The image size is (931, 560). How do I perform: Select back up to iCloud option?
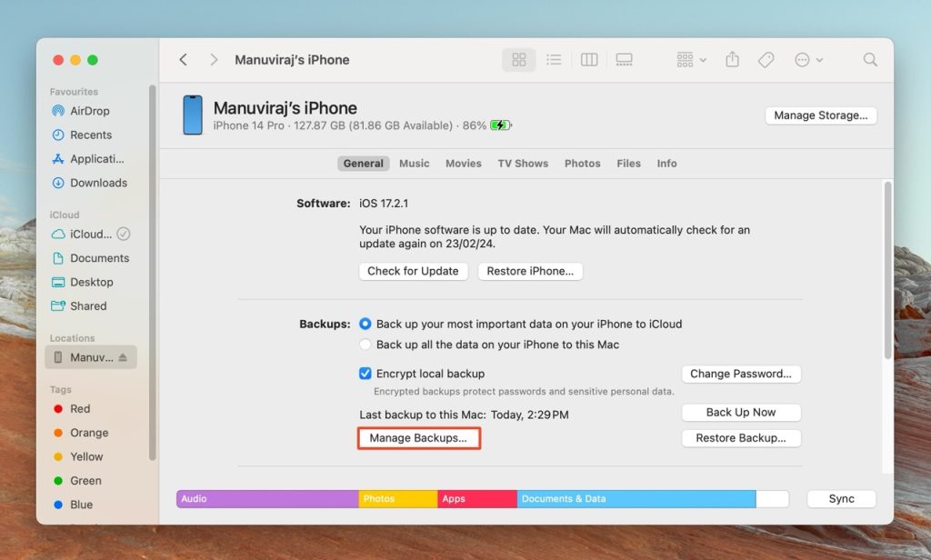click(365, 324)
